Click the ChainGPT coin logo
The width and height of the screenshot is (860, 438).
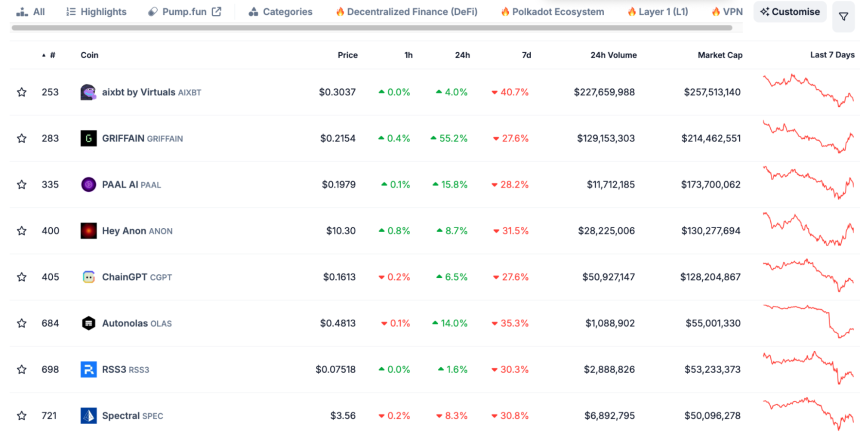88,277
